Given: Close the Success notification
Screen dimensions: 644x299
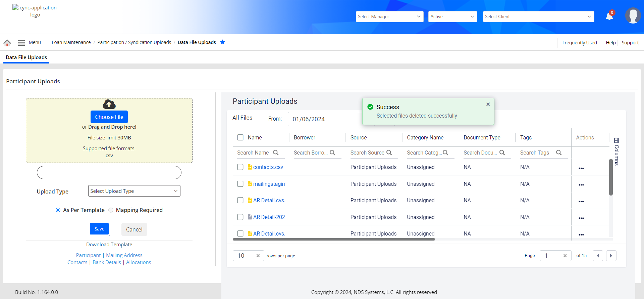Looking at the screenshot, I should [x=488, y=104].
